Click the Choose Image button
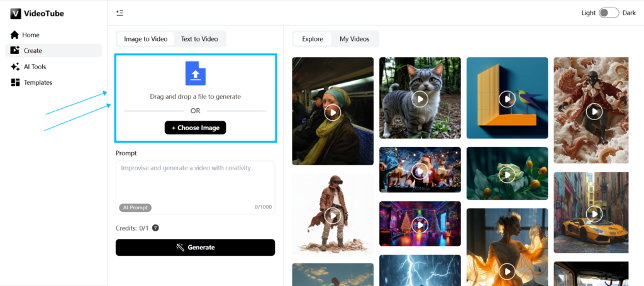Image resolution: width=644 pixels, height=286 pixels. click(x=196, y=128)
